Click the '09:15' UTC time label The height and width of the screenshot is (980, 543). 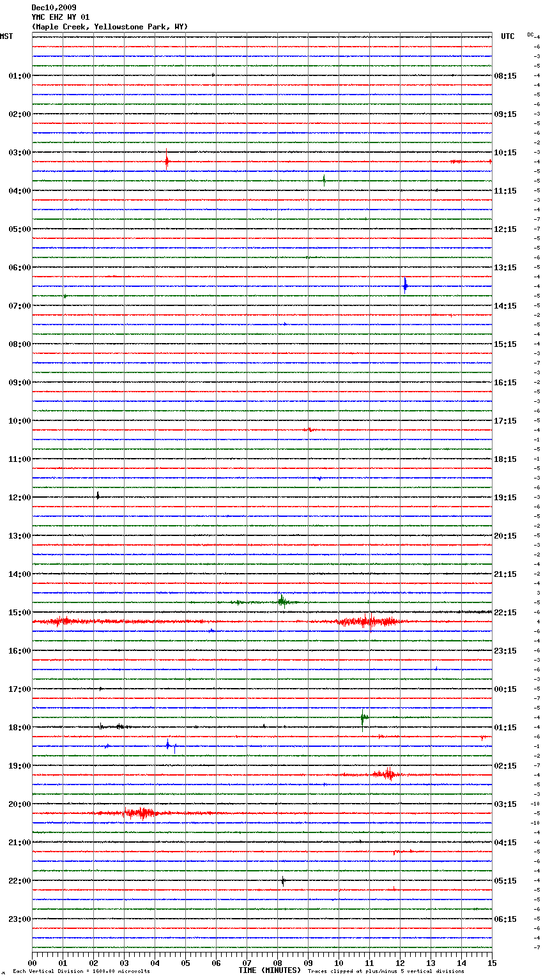tap(505, 114)
